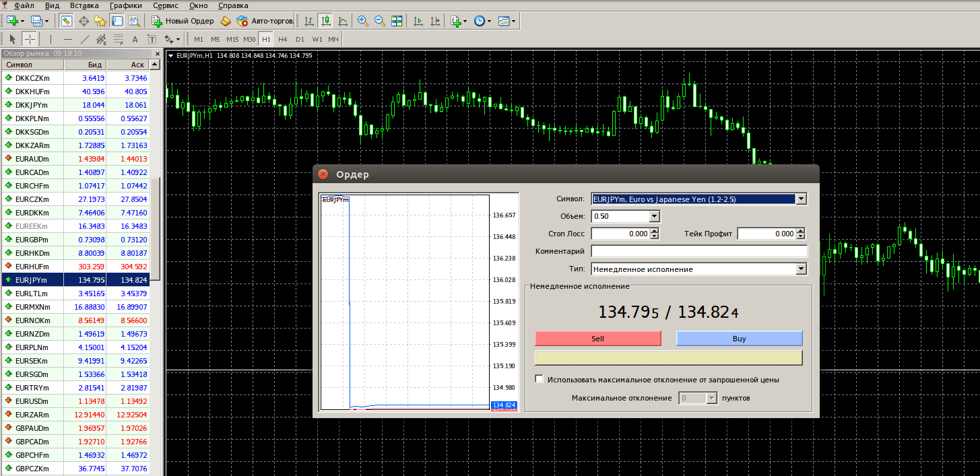Viewport: 980px width, 476px height.
Task: Open the Вставка menu
Action: 84,5
